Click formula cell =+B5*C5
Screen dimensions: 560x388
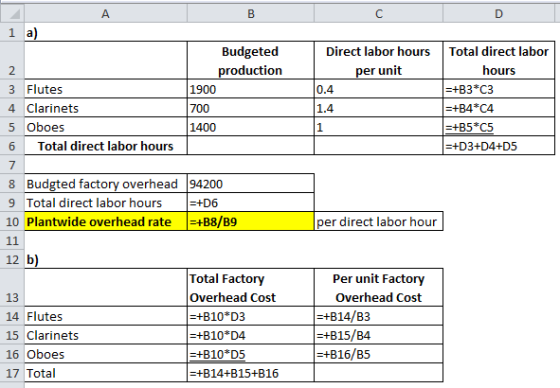tap(499, 127)
